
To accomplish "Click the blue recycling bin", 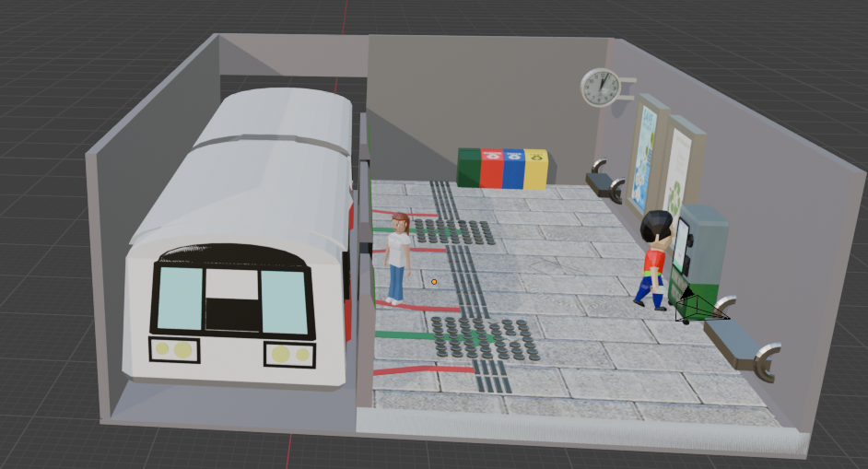I will click(513, 170).
